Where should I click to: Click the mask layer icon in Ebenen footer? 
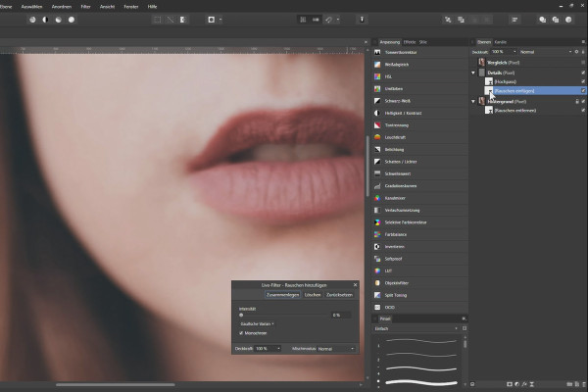point(510,384)
